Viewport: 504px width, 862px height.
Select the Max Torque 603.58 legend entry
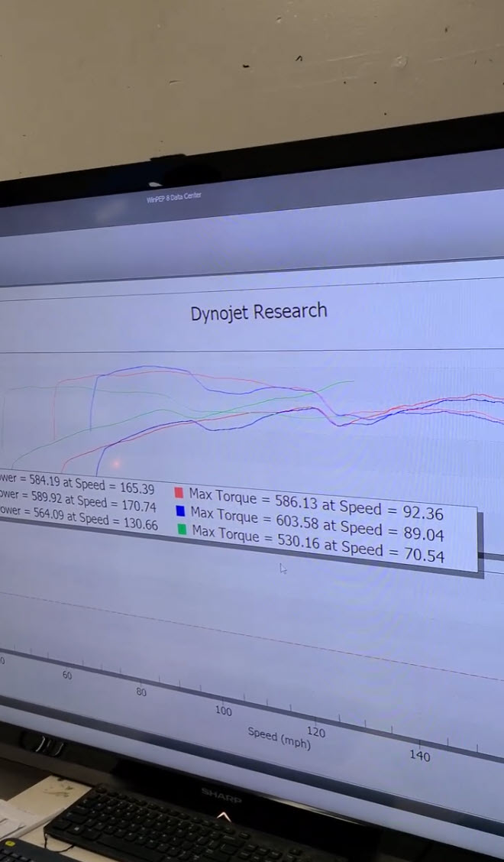pyautogui.click(x=317, y=523)
